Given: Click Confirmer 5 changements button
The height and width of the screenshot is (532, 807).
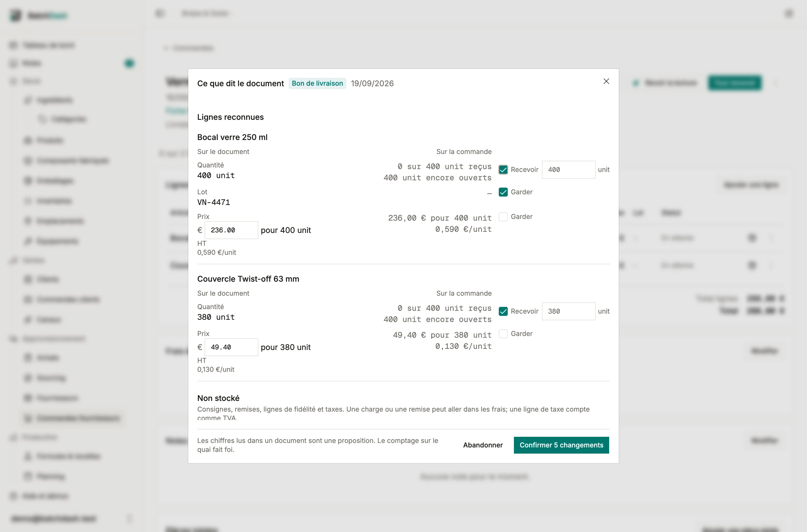Looking at the screenshot, I should point(561,445).
